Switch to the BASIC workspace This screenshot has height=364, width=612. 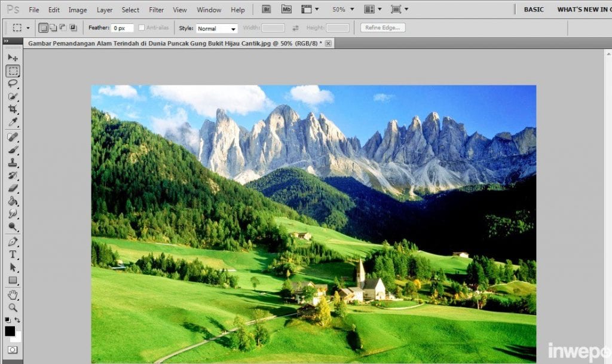(x=534, y=10)
